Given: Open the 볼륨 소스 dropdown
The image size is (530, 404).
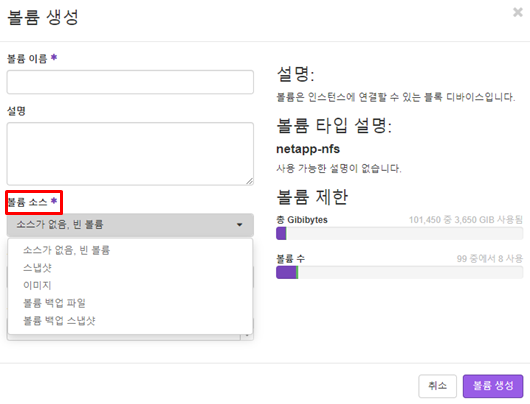Looking at the screenshot, I should (x=130, y=225).
